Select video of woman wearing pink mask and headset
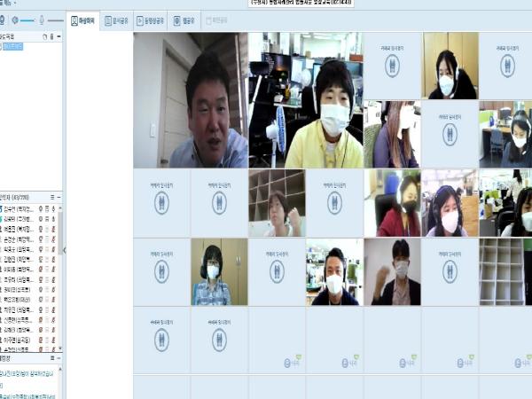This screenshot has width=532, height=399. point(450,203)
